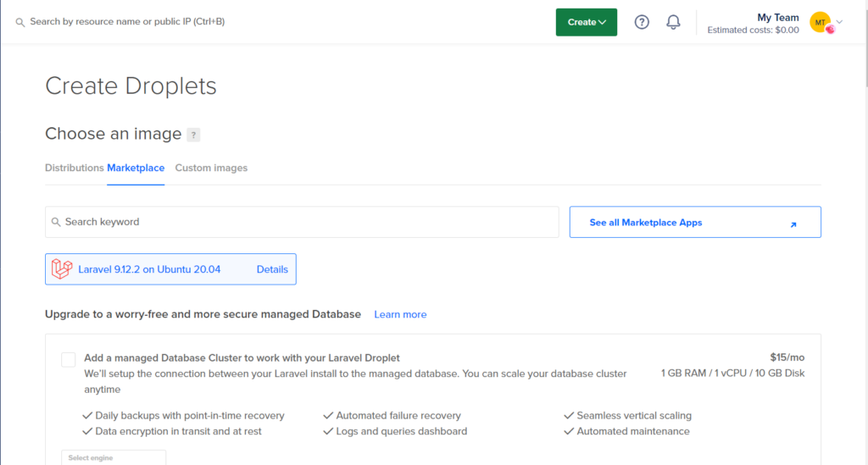Click the Logs and queries dashboard text

point(401,431)
